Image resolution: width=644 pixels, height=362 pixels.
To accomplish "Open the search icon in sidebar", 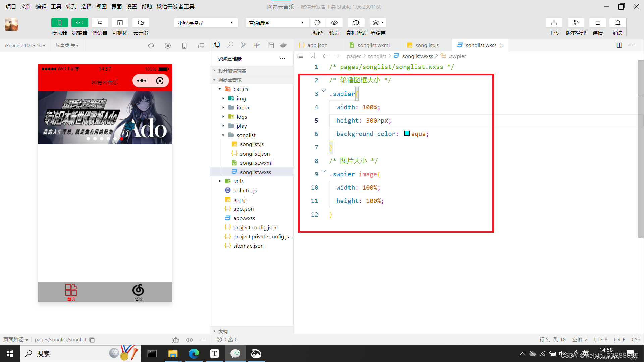I will pyautogui.click(x=230, y=45).
